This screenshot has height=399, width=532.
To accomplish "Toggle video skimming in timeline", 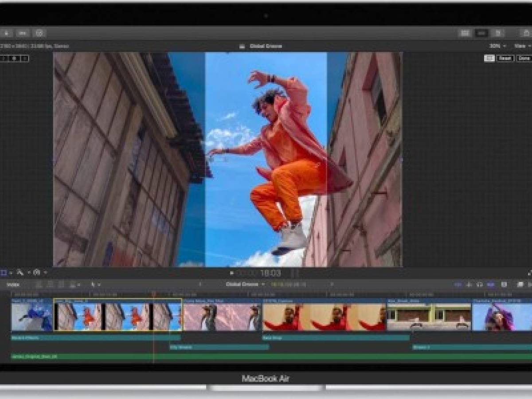I will (x=458, y=285).
